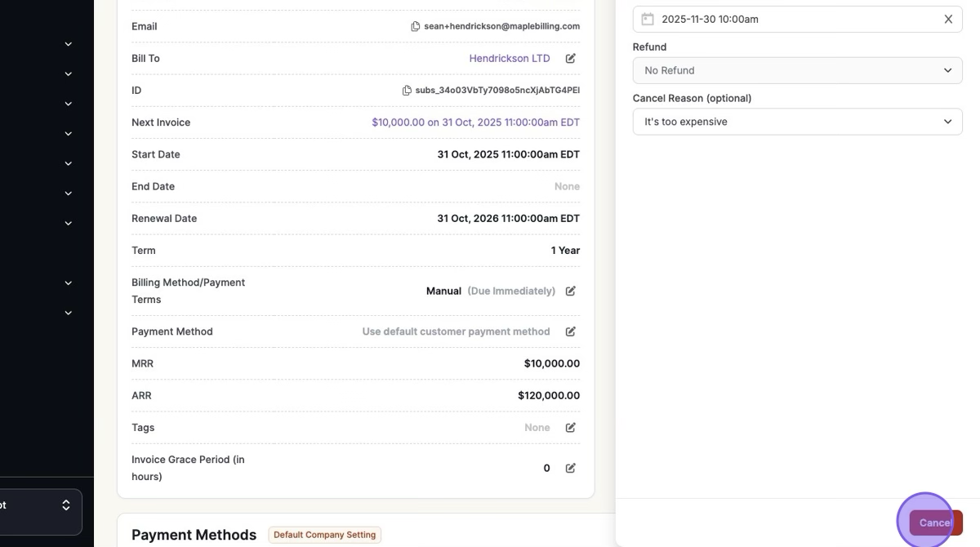Open the Hendrickson LTD customer link
This screenshot has width=980, height=547.
[510, 58]
